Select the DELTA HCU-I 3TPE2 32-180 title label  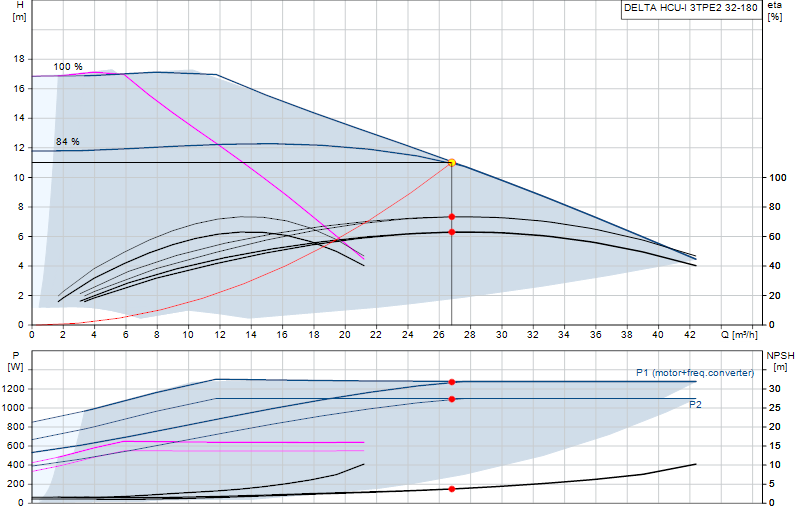point(691,8)
